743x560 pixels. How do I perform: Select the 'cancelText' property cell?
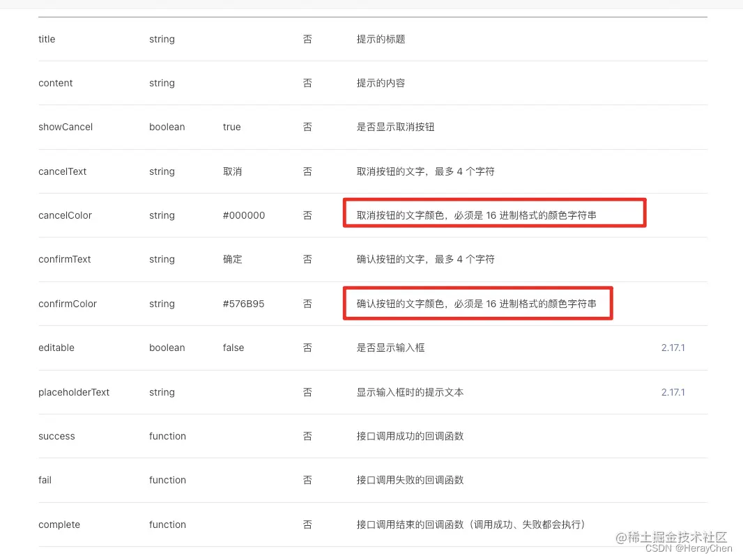tap(63, 172)
